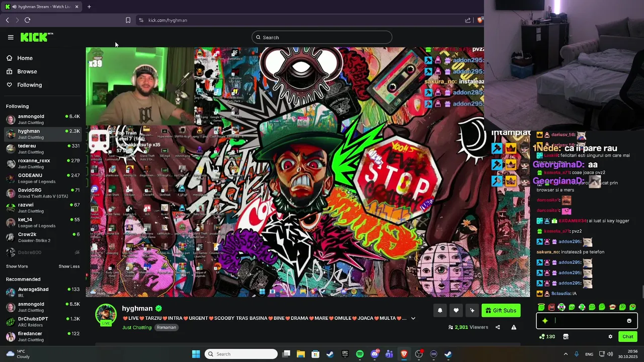Open razvwi channel in sidebar
Image resolution: width=644 pixels, height=362 pixels.
(43, 208)
